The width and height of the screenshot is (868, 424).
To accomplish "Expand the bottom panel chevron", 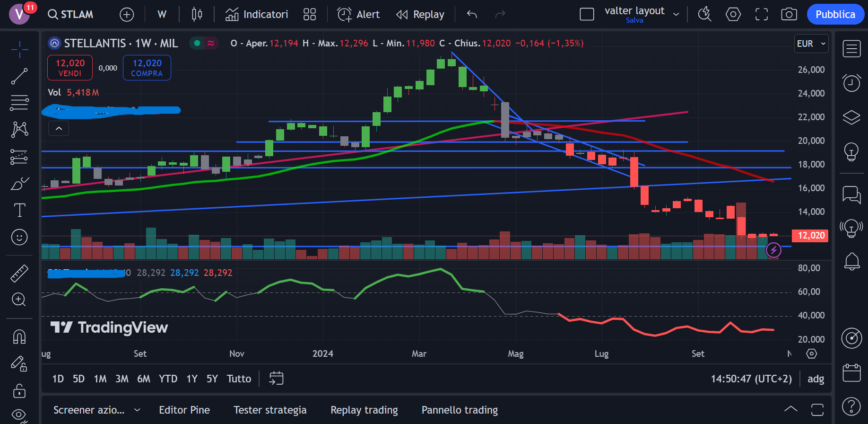I will pos(790,409).
